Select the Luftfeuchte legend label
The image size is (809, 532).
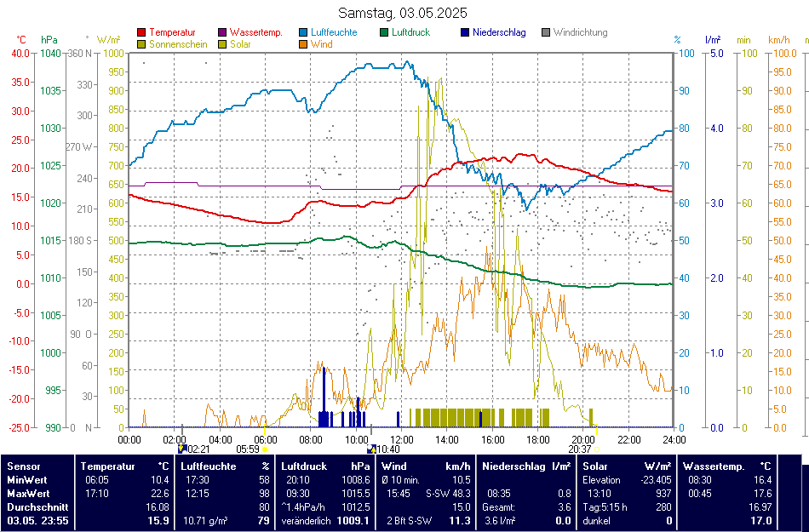[x=334, y=32]
